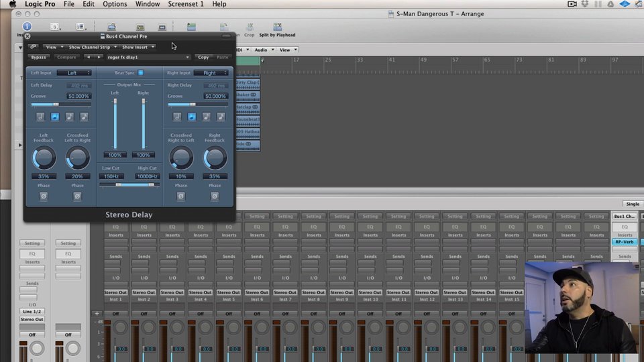Click the Setting button on the Inst 6 channel
This screenshot has height=362, width=644.
tap(257, 217)
